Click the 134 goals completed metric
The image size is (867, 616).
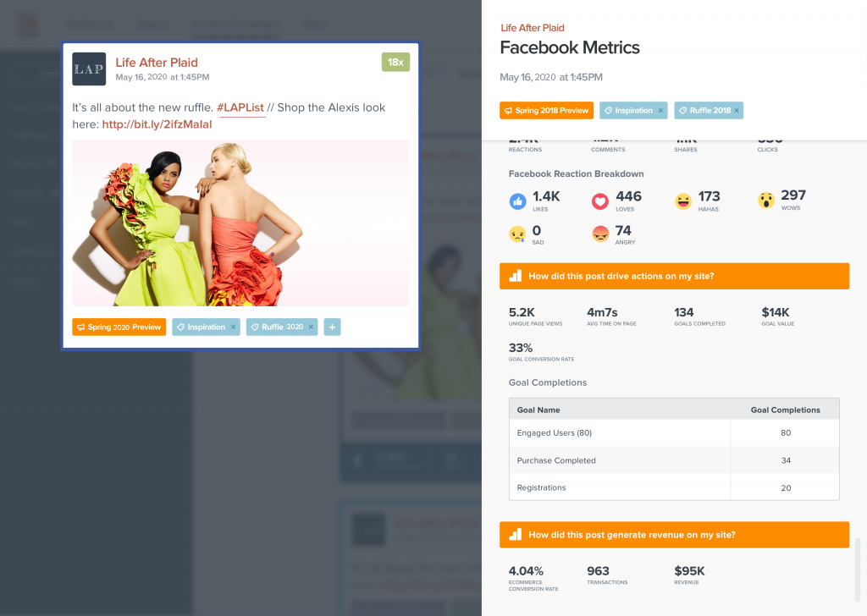pyautogui.click(x=699, y=317)
